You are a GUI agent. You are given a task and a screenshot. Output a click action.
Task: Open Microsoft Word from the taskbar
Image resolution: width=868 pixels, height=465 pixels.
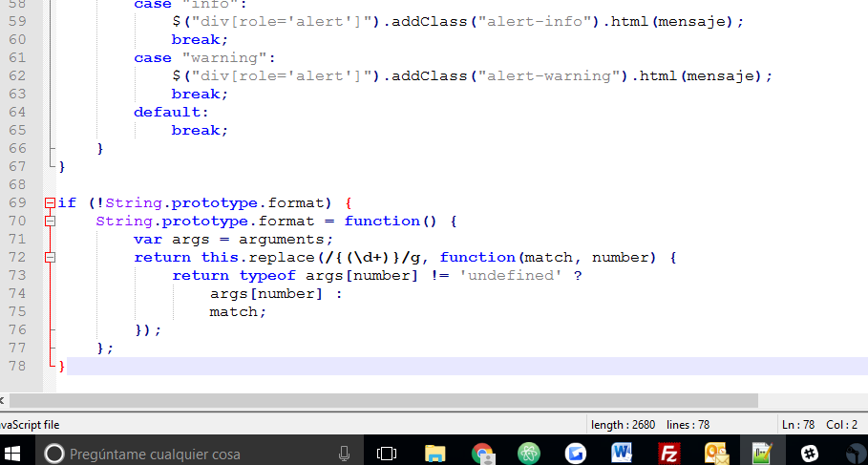tap(622, 454)
